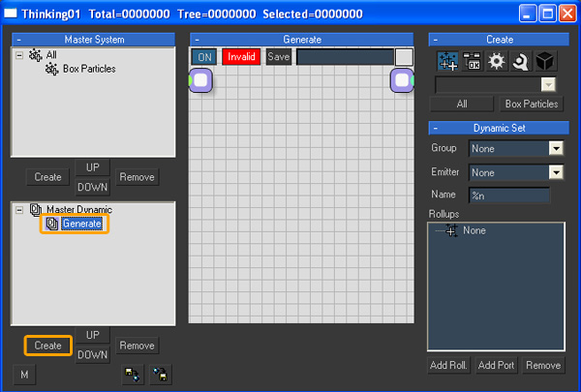Select the particle group create icon

click(447, 61)
